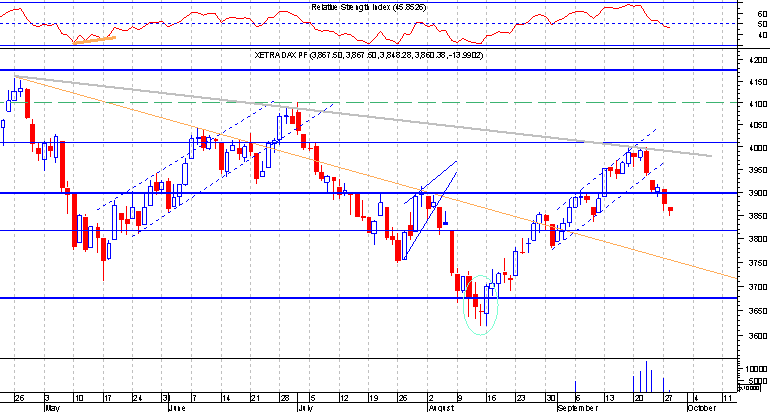Viewport: 770px width, 412px height.
Task: Click date label 3 above May
Action: click(x=47, y=398)
